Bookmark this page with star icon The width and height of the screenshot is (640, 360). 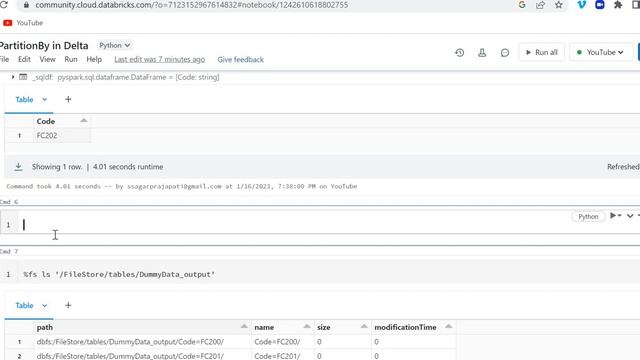[559, 5]
